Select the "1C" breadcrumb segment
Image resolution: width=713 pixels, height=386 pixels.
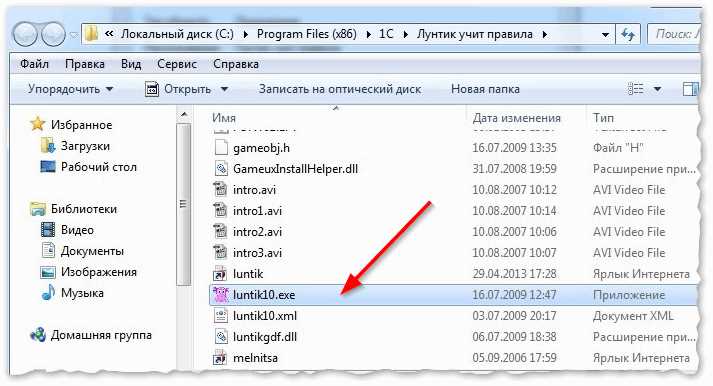pyautogui.click(x=386, y=34)
